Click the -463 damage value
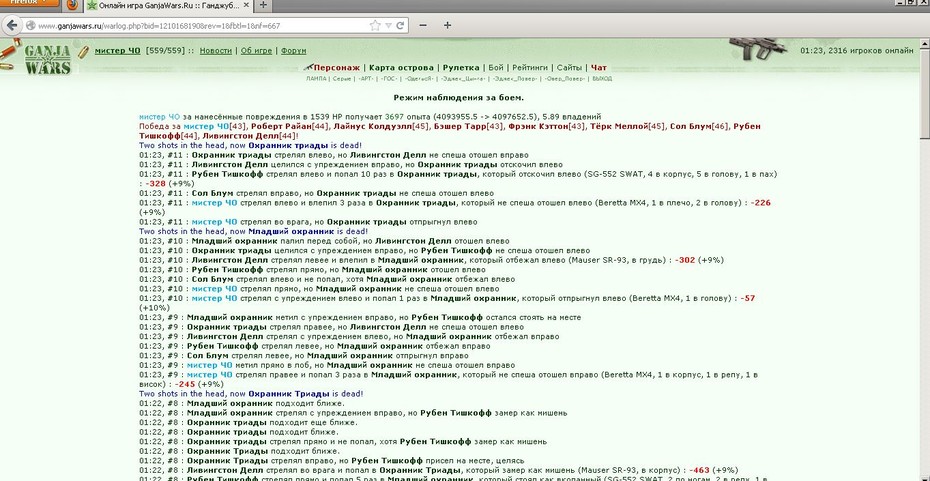Screen dimensions: 930x481 699,470
